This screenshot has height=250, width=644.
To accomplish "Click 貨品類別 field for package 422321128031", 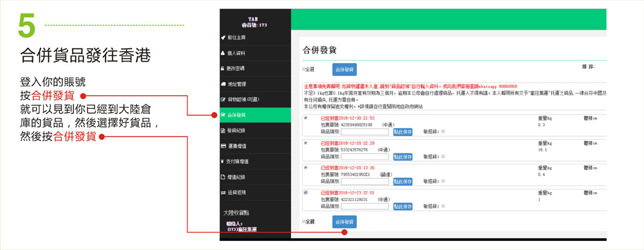I will click(365, 206).
